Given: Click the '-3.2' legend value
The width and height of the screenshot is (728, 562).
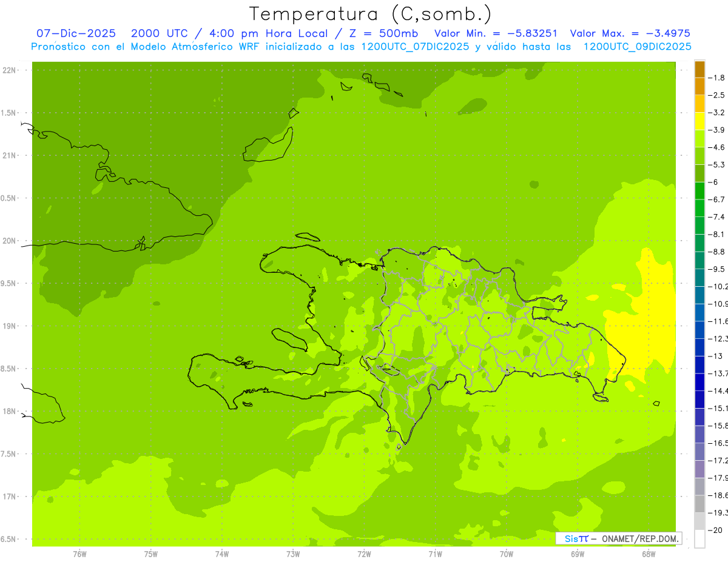Looking at the screenshot, I should click(717, 113).
